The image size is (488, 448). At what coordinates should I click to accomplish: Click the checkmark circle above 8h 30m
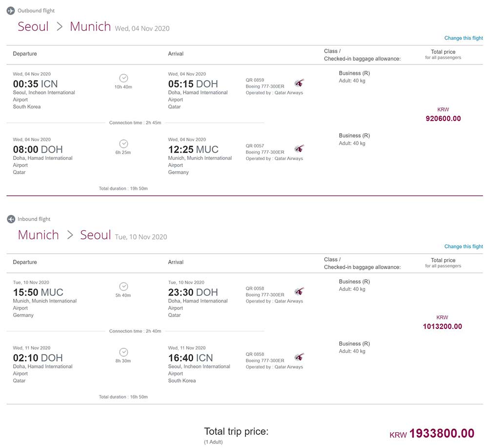123,352
